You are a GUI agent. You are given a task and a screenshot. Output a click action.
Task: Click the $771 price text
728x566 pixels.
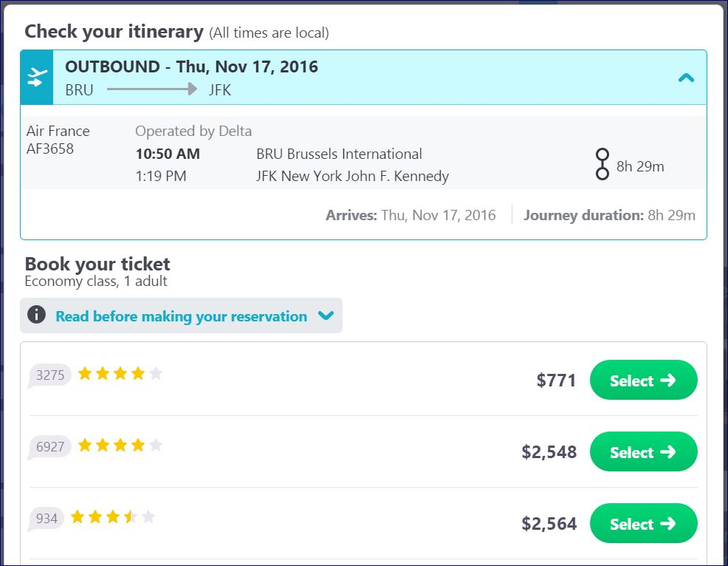(x=556, y=381)
